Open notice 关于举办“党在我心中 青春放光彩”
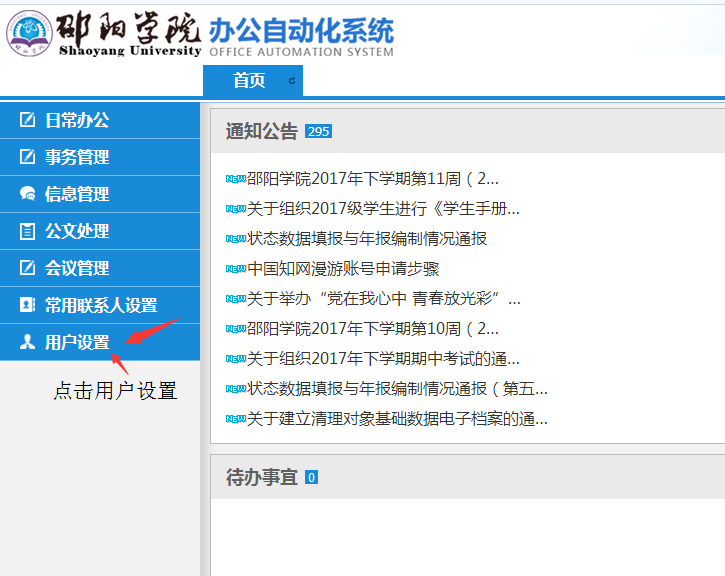 [383, 299]
